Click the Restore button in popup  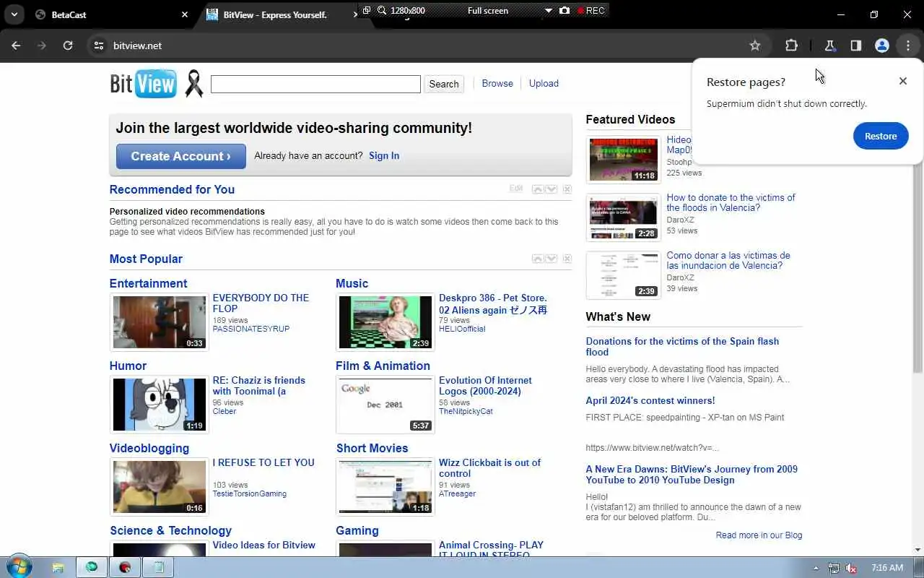click(x=881, y=136)
